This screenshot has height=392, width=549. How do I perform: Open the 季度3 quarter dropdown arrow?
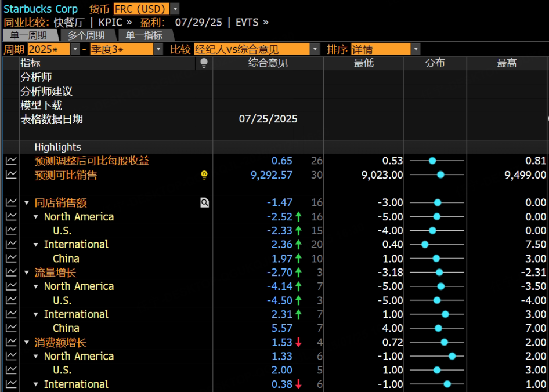pyautogui.click(x=158, y=49)
